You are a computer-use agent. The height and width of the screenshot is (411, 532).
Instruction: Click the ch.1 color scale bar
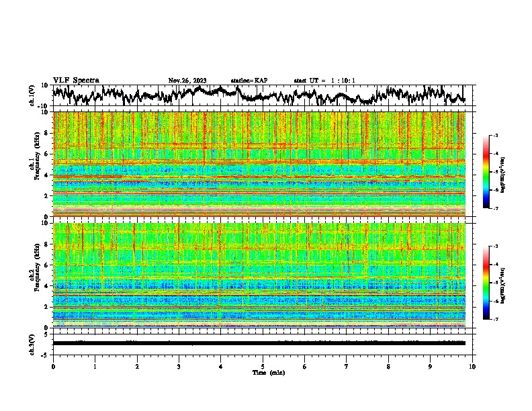coord(486,172)
